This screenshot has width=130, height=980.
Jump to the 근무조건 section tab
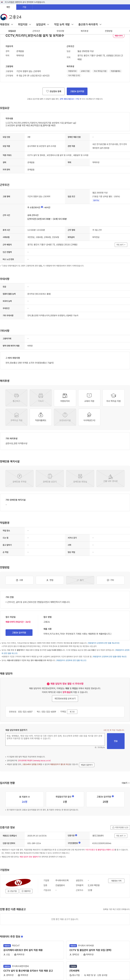click(x=36, y=31)
